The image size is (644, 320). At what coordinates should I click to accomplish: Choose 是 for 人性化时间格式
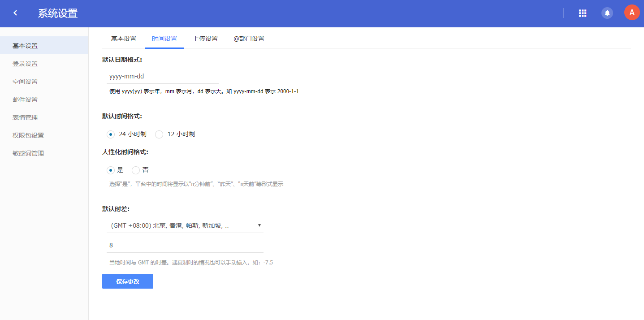(x=111, y=170)
